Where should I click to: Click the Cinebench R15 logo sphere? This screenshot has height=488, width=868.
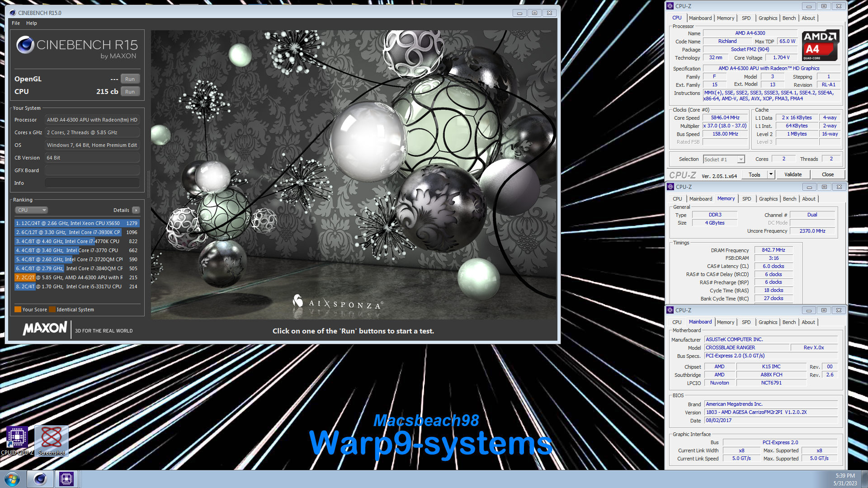point(25,45)
